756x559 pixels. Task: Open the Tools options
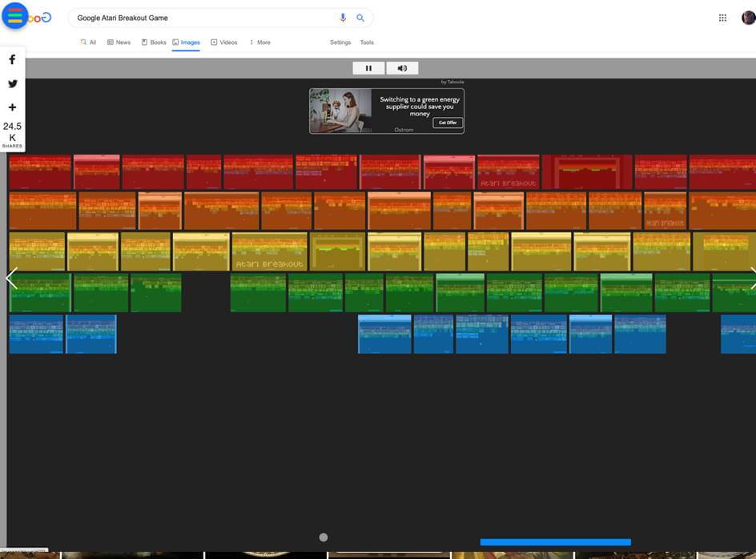[365, 41]
